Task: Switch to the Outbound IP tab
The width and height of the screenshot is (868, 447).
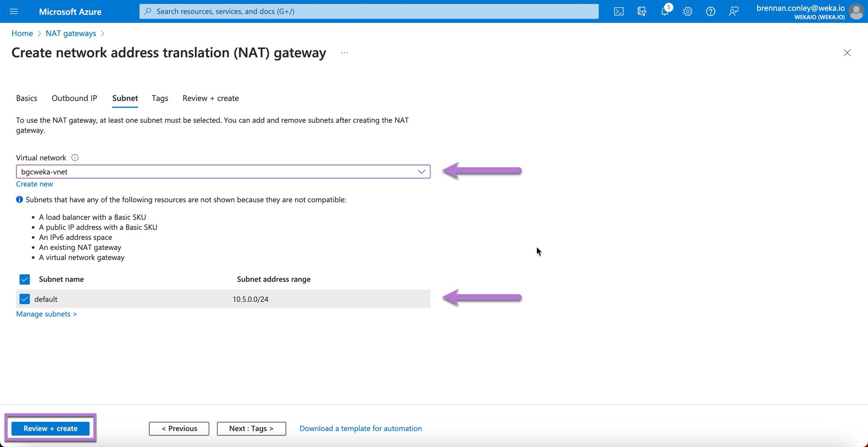Action: click(x=74, y=98)
